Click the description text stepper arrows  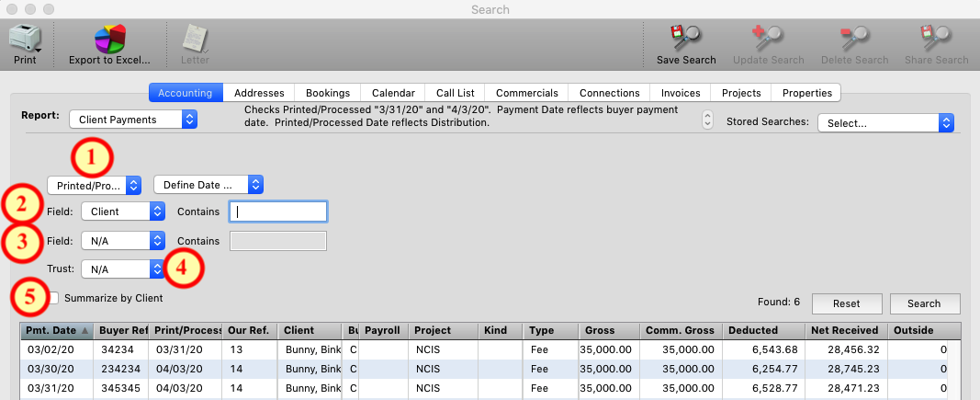coord(707,120)
